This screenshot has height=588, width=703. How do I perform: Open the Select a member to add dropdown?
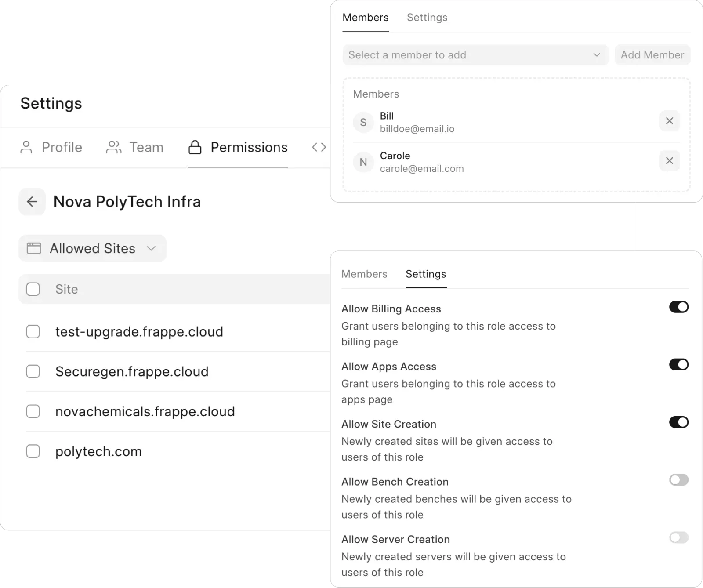pyautogui.click(x=475, y=55)
